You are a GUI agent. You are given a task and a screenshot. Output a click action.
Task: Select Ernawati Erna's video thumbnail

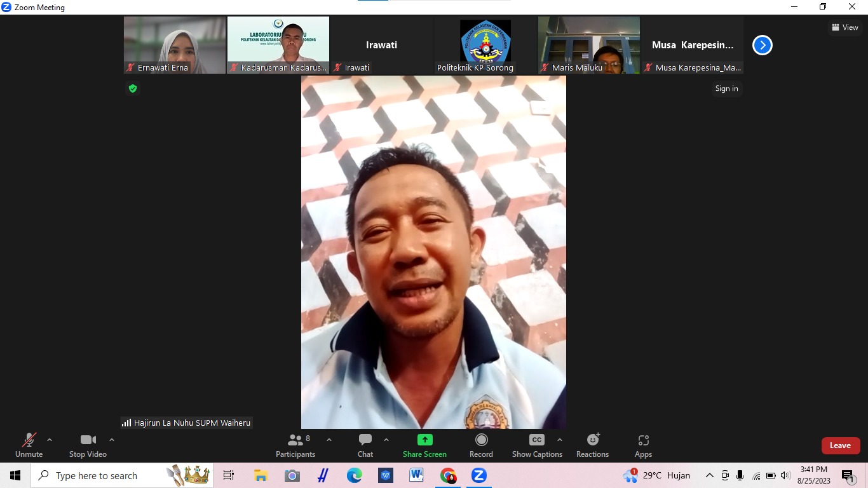pos(175,45)
